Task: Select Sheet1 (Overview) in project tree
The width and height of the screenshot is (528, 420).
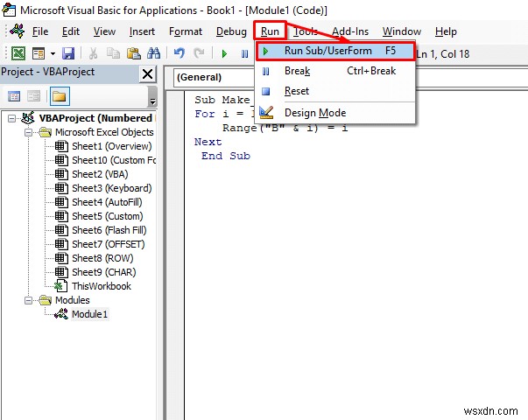Action: (x=112, y=146)
